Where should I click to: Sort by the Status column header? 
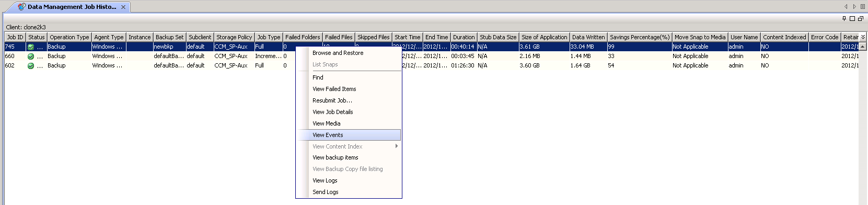[x=37, y=37]
